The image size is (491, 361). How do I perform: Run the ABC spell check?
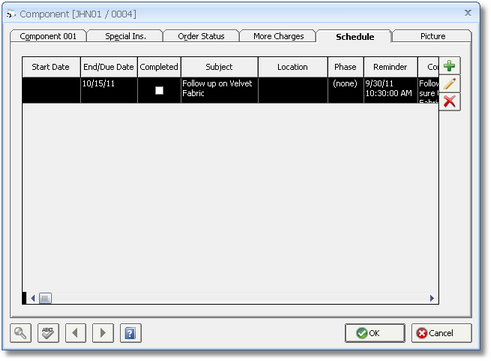point(48,333)
